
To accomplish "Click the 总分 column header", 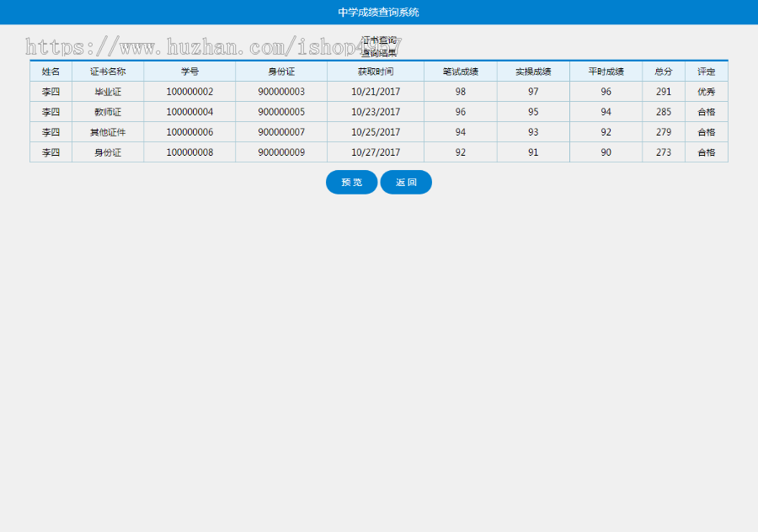I will (x=664, y=72).
